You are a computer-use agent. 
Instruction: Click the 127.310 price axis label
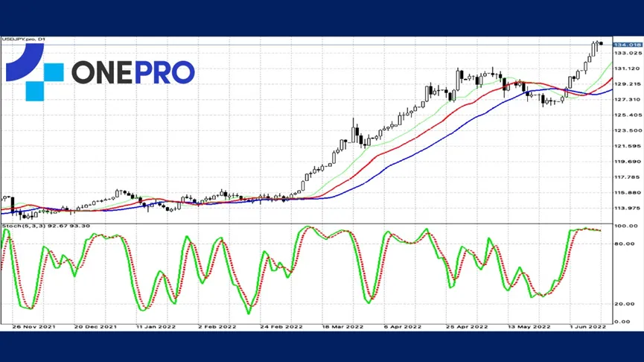pos(628,99)
